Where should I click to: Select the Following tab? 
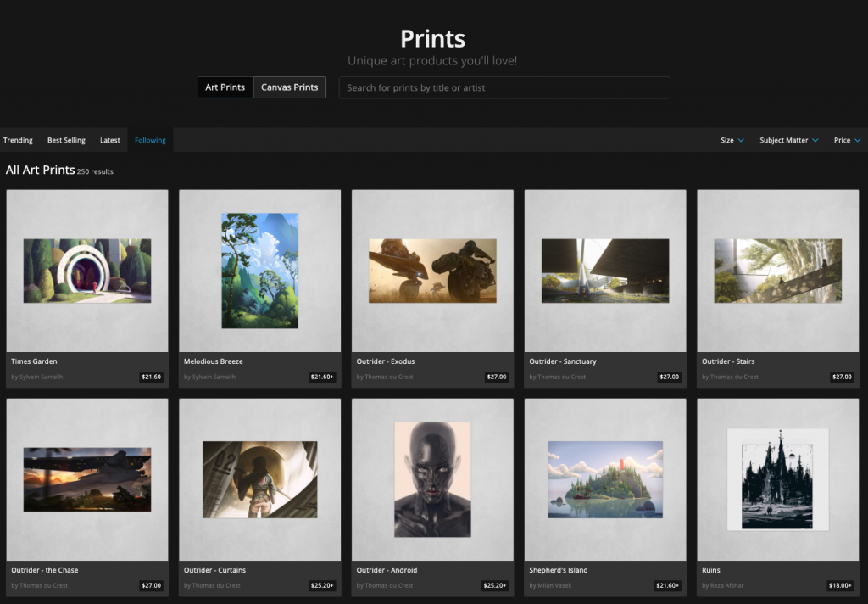[x=150, y=140]
